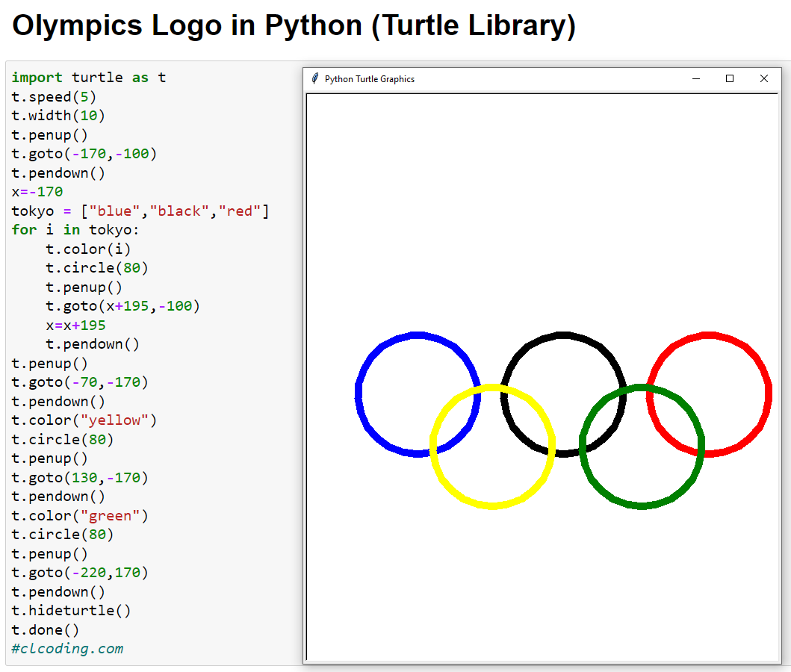Maximize the Python Turtle Graphics window

point(730,78)
